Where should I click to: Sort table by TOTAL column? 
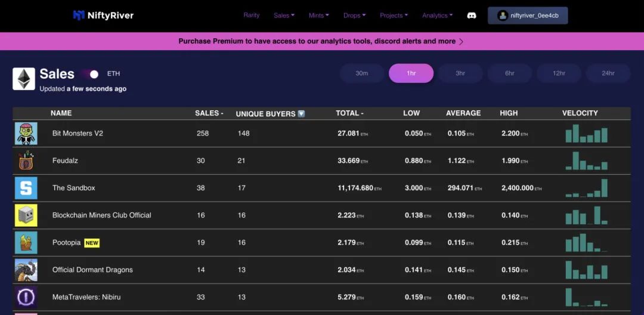click(x=349, y=113)
